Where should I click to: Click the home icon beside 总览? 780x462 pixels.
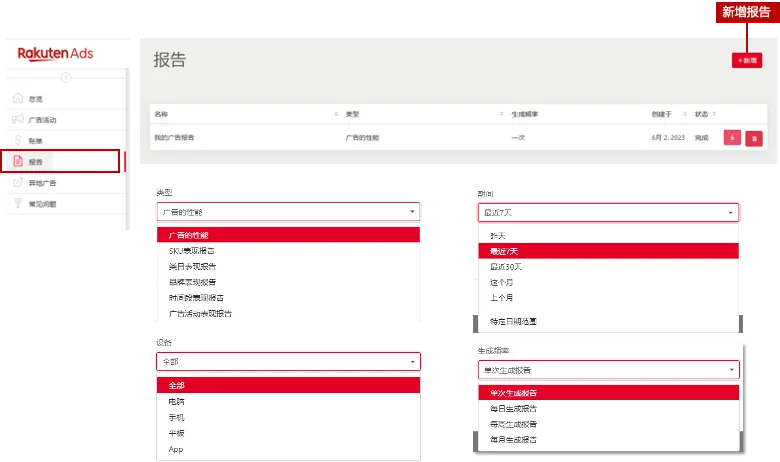click(18, 98)
